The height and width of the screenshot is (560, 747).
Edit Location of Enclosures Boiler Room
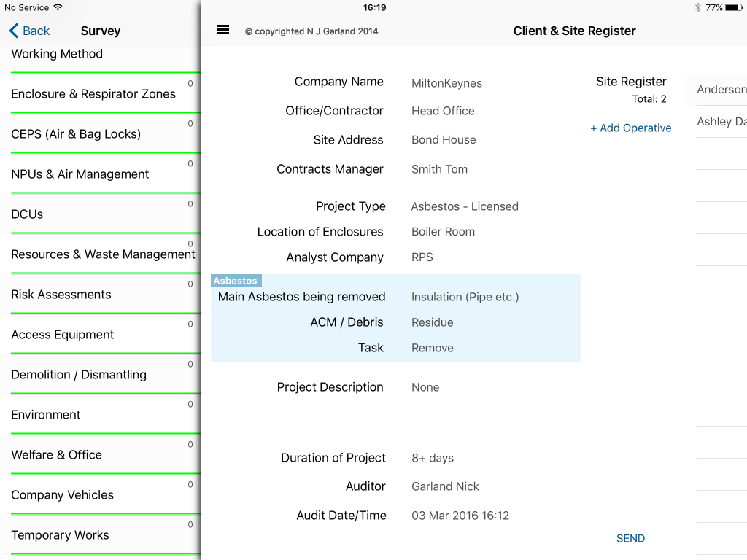pos(443,231)
